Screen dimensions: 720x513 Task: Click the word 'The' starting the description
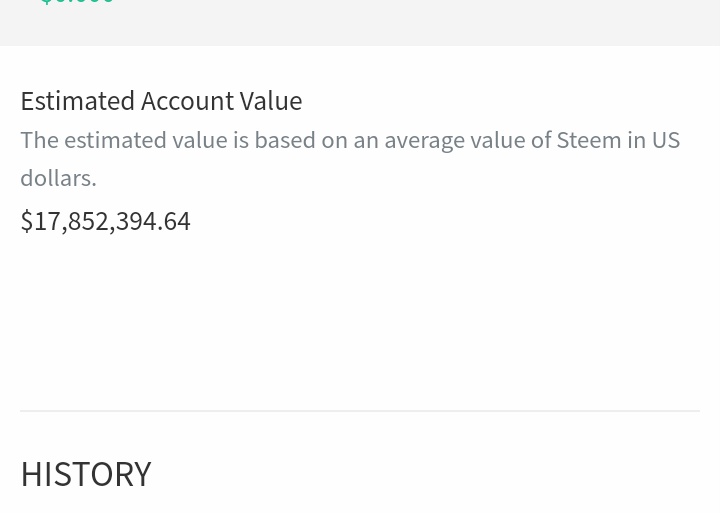click(40, 139)
